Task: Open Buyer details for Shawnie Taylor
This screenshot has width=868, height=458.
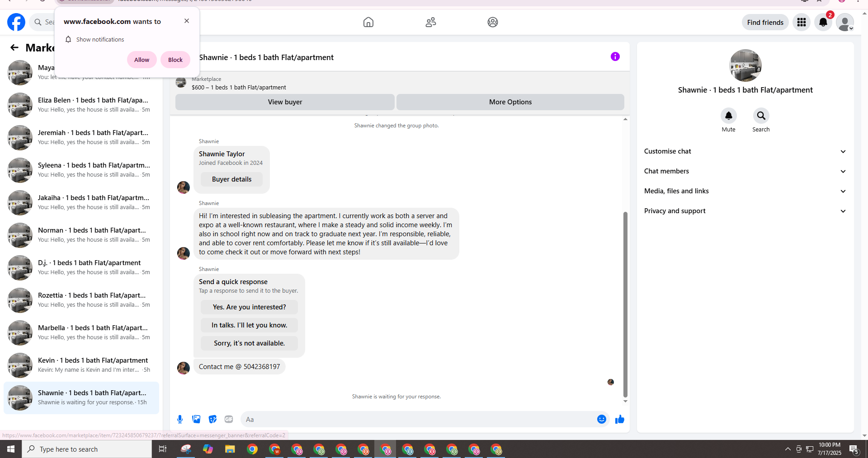Action: 232,179
